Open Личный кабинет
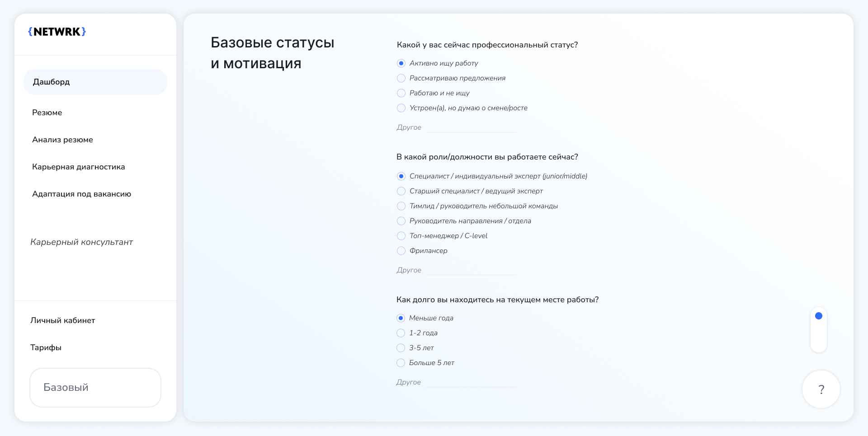The width and height of the screenshot is (868, 436). (63, 320)
